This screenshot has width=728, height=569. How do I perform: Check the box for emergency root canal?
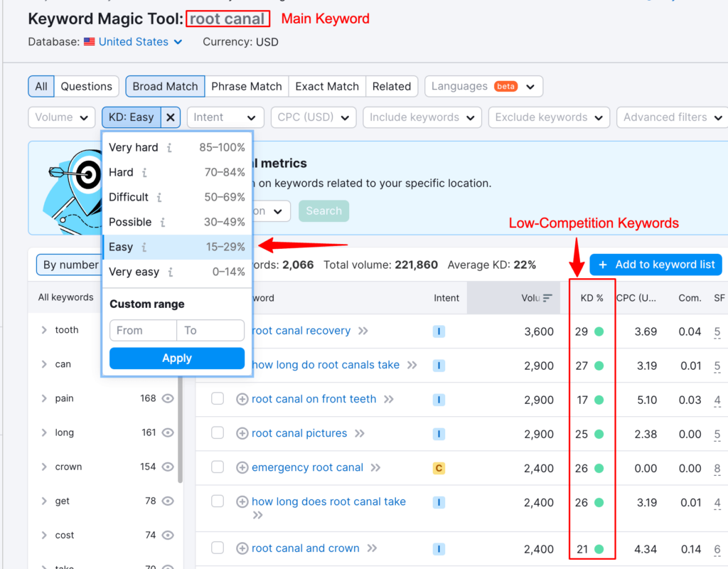pos(218,467)
